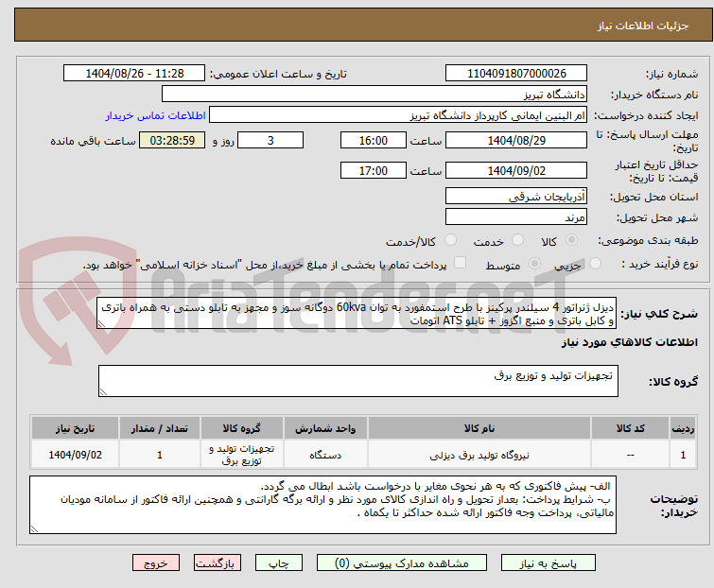Click the تاریخ نیاز column header
Image resolution: width=714 pixels, height=588 pixels.
tap(75, 428)
